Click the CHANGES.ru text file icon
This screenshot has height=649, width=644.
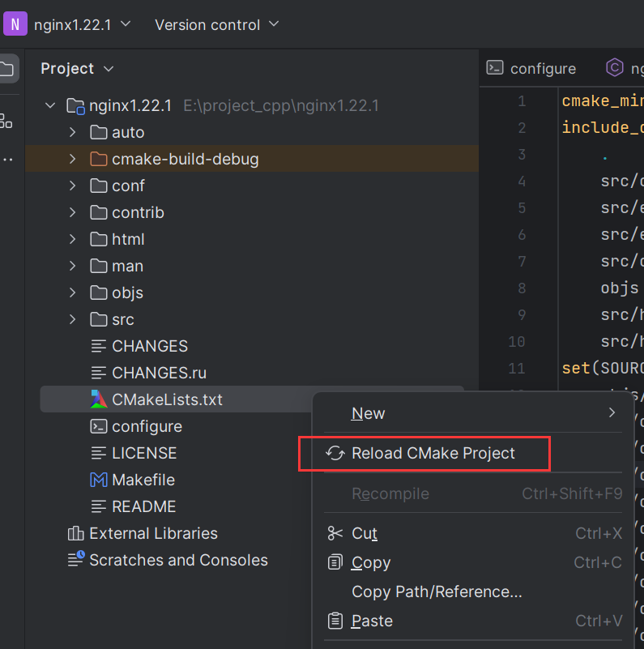click(x=99, y=373)
